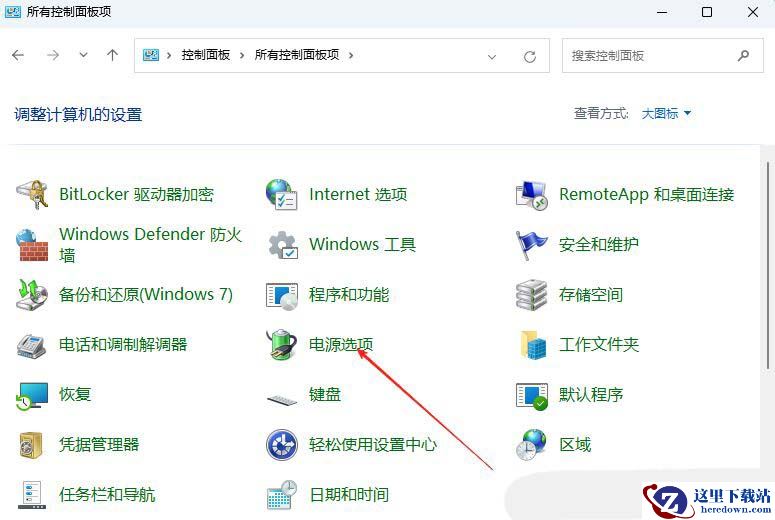Open Internet 选项 link
This screenshot has width=775, height=520.
(x=358, y=194)
